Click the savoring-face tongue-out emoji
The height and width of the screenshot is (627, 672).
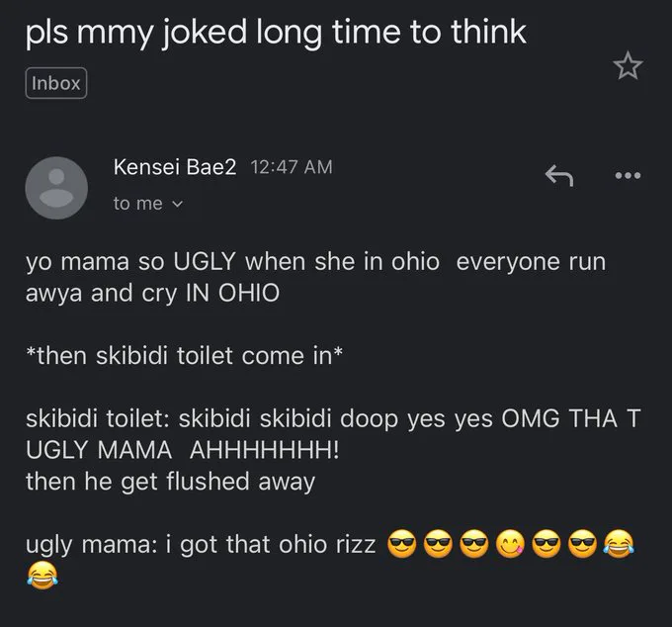pos(509,544)
